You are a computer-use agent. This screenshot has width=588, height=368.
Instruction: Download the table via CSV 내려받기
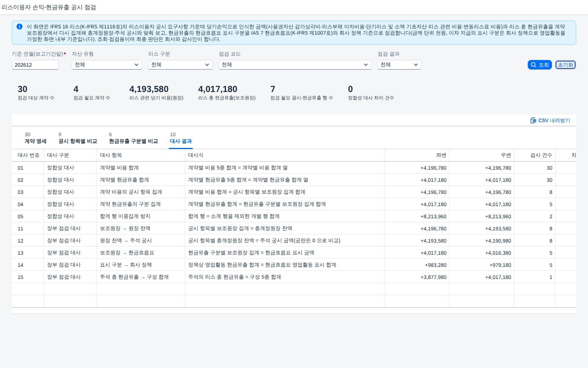click(x=550, y=120)
